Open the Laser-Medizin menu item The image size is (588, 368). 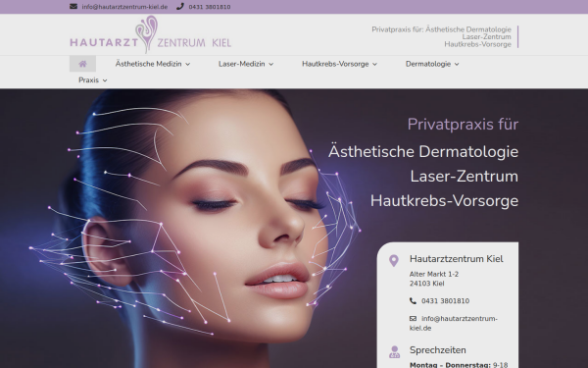click(x=241, y=64)
